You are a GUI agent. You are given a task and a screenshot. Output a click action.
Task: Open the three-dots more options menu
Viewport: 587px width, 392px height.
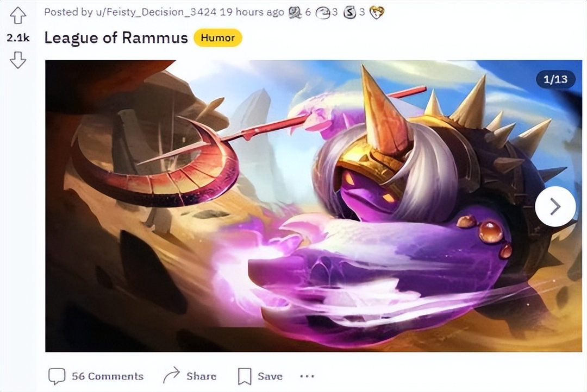(x=307, y=376)
